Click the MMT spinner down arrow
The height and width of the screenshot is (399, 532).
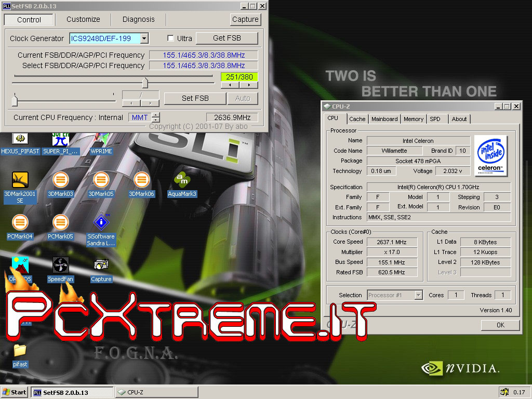156,120
